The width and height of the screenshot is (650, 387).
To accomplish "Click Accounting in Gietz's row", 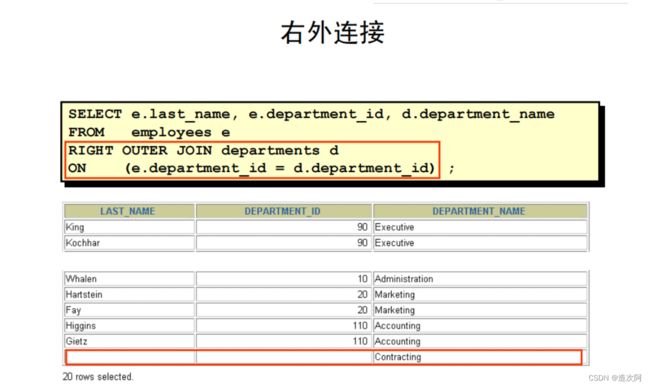I will click(480, 341).
